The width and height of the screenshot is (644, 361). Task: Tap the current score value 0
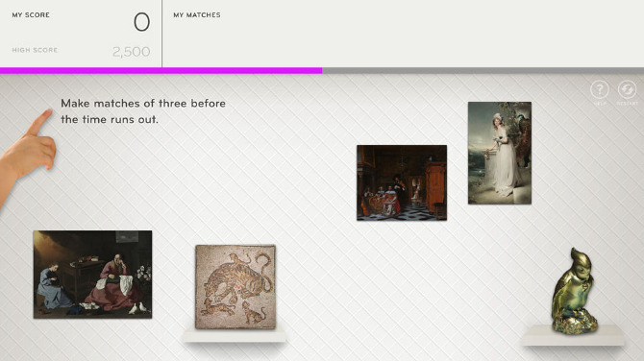tap(141, 22)
